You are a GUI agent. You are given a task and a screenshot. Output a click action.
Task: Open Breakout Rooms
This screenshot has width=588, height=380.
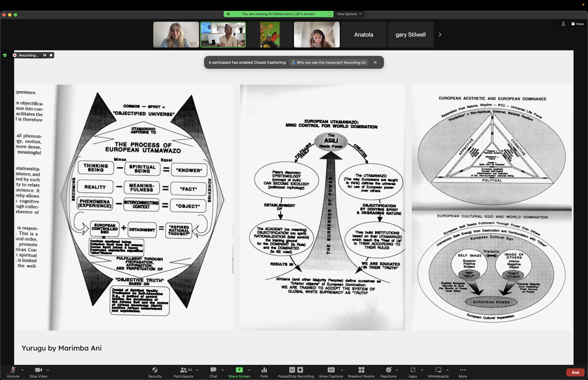(361, 372)
